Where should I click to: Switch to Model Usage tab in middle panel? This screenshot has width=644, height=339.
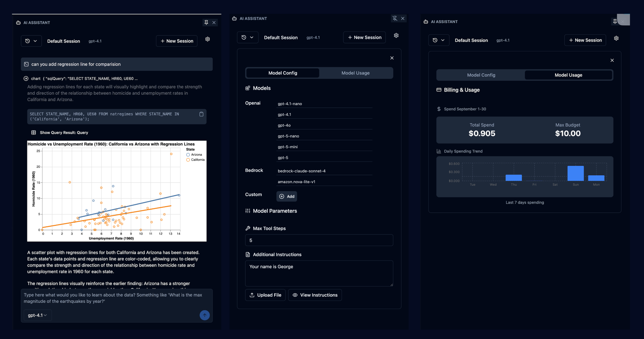pos(355,73)
